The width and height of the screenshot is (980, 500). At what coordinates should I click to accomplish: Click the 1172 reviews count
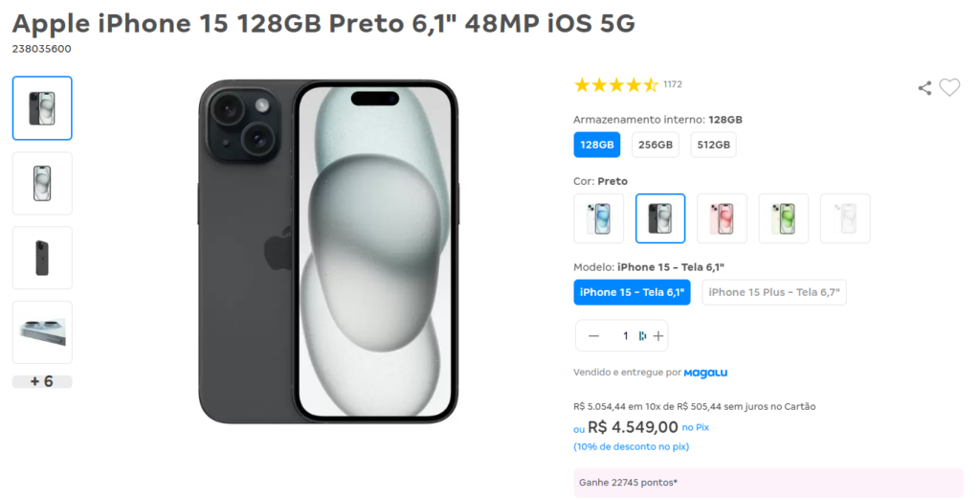click(673, 84)
